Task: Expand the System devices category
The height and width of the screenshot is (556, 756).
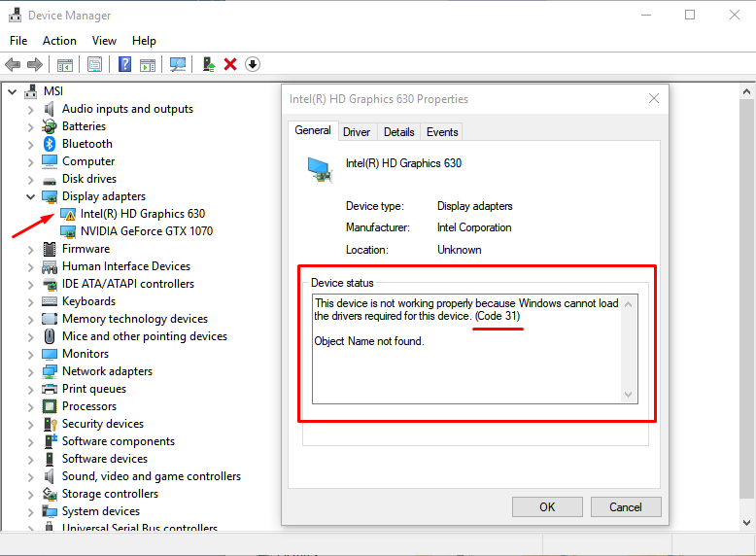Action: [x=31, y=511]
